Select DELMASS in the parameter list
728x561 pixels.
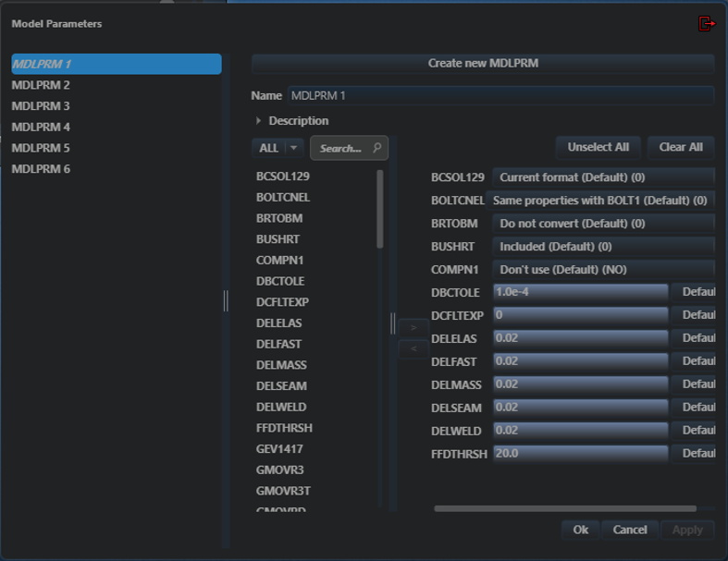coord(281,365)
